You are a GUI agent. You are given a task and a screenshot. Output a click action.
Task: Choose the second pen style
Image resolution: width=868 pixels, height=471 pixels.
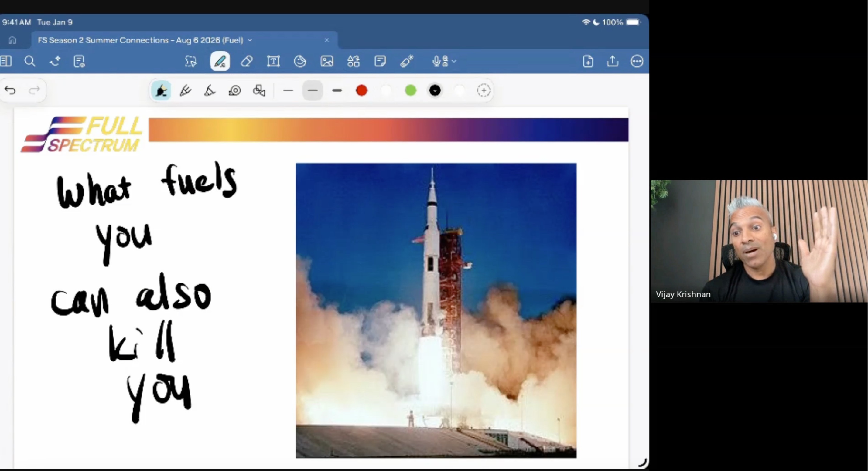[x=186, y=90]
